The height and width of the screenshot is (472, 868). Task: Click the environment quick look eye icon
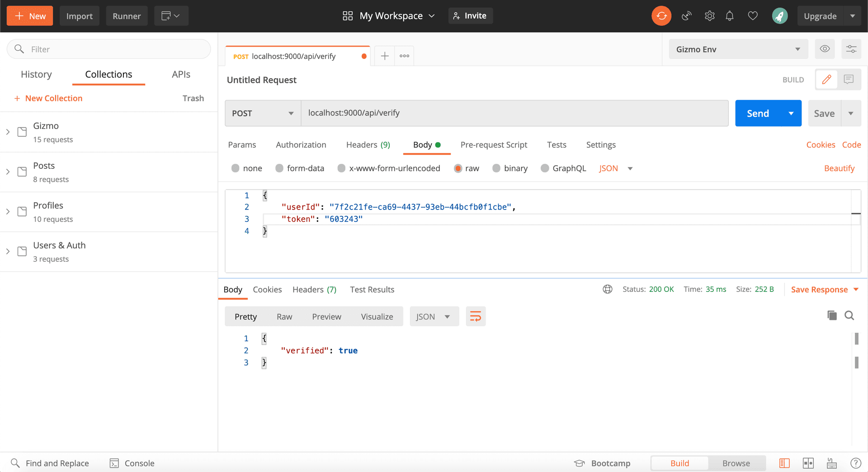pos(825,49)
